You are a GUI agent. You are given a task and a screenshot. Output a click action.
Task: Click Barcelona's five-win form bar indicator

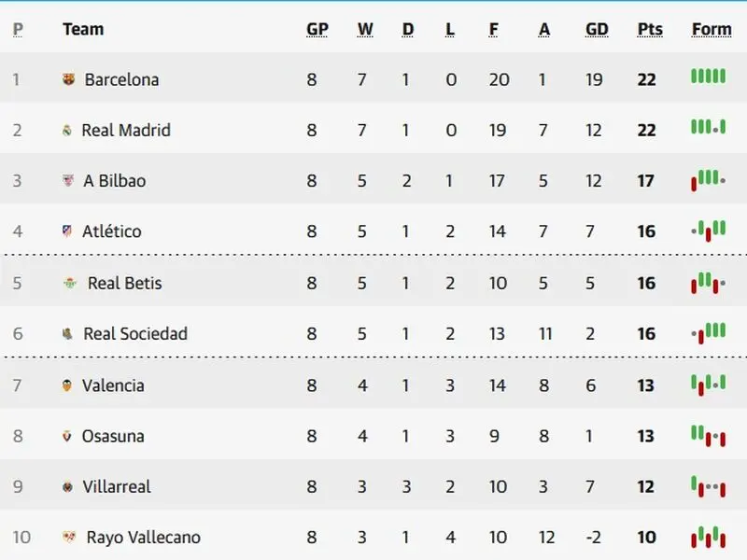tap(709, 77)
